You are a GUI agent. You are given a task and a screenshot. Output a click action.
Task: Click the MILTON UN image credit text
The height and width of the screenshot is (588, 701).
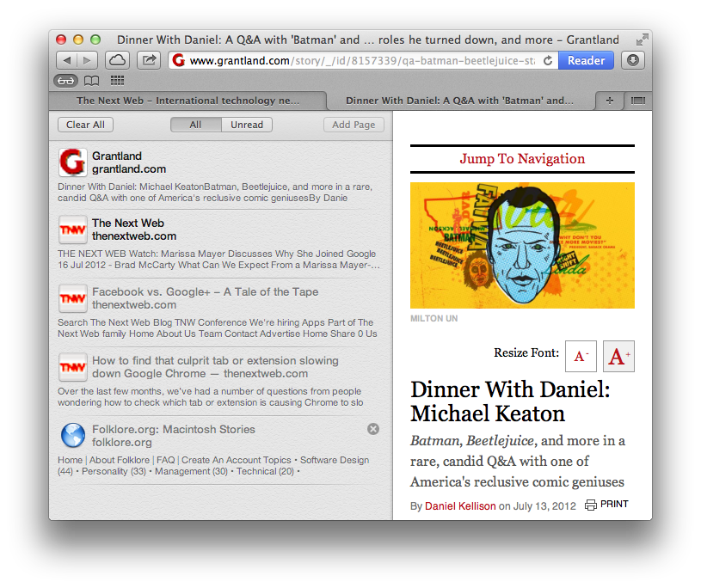tap(434, 319)
